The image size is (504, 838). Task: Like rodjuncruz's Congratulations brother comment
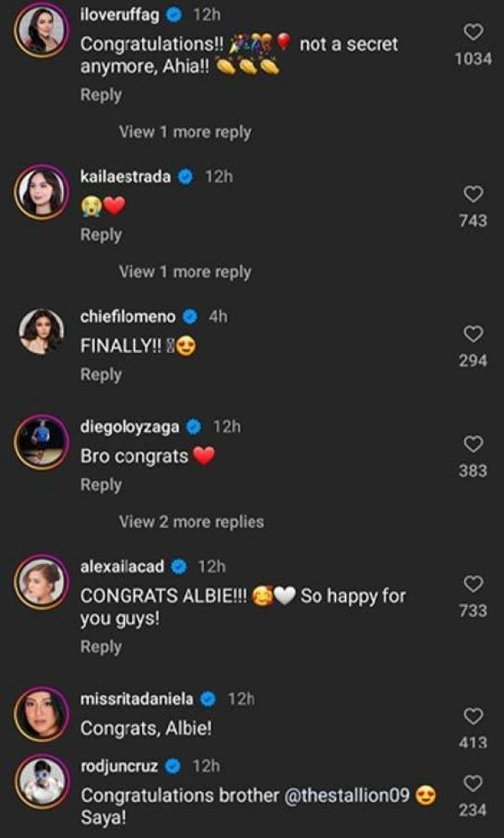(474, 783)
